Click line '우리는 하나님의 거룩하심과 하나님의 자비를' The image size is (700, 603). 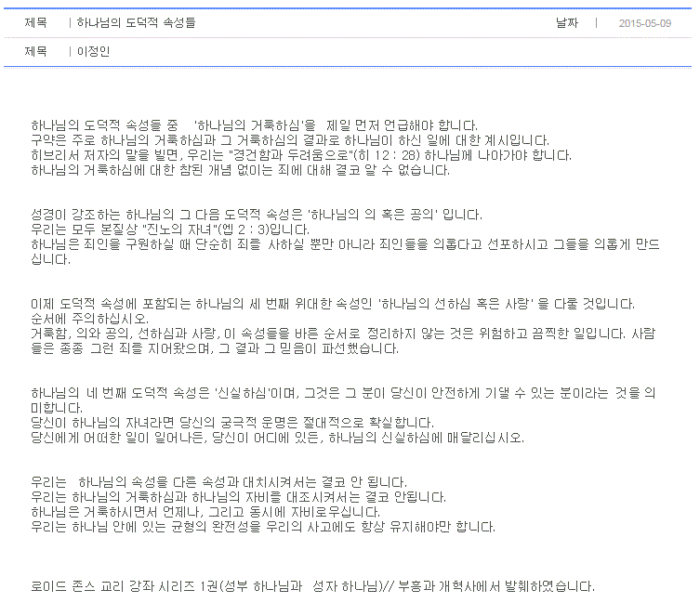[x=238, y=497]
